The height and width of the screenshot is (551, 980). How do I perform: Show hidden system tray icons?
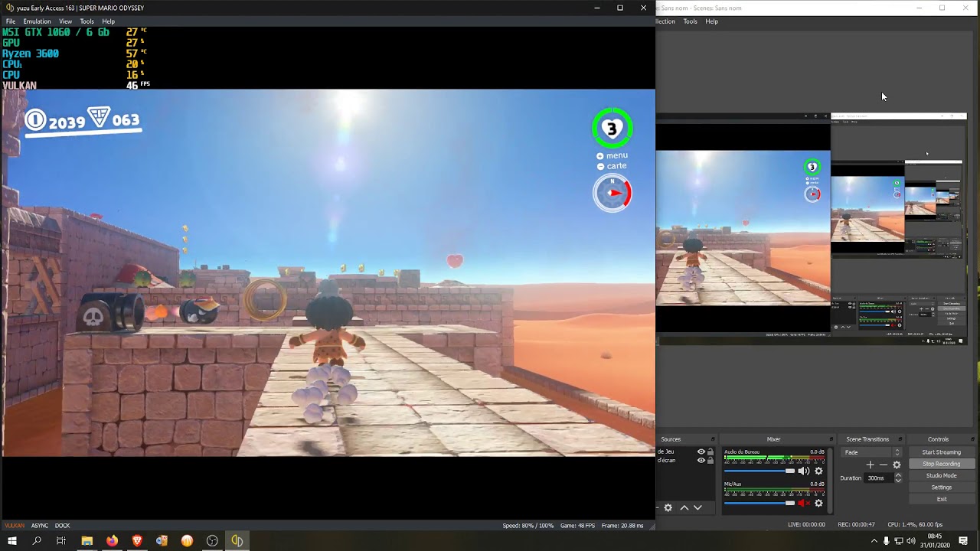pos(874,541)
